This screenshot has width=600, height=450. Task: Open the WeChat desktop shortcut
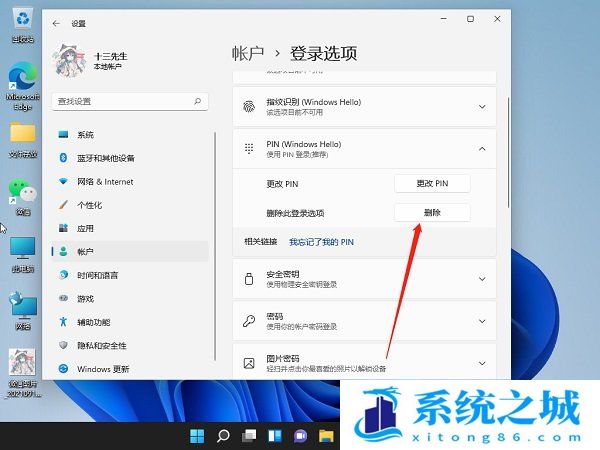(x=23, y=197)
